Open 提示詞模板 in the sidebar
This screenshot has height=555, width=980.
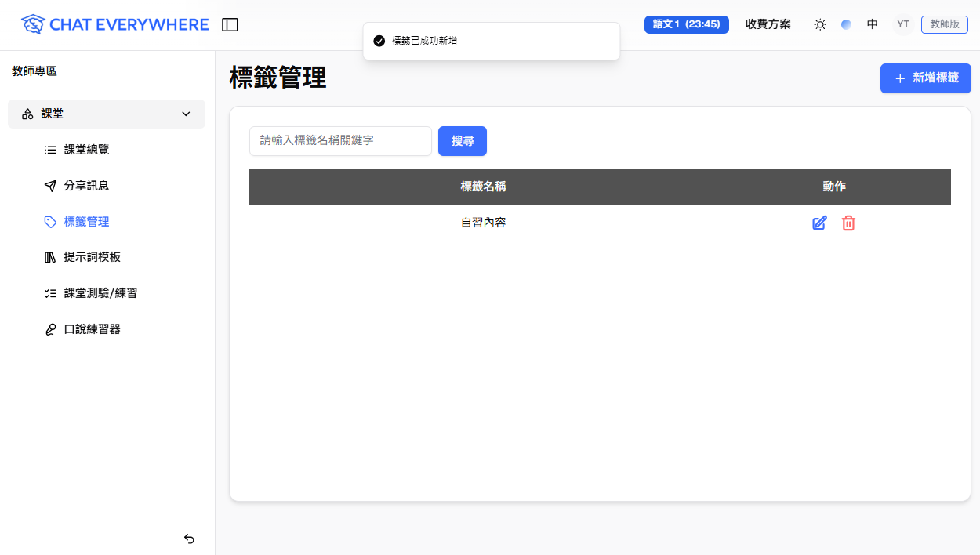tap(92, 257)
